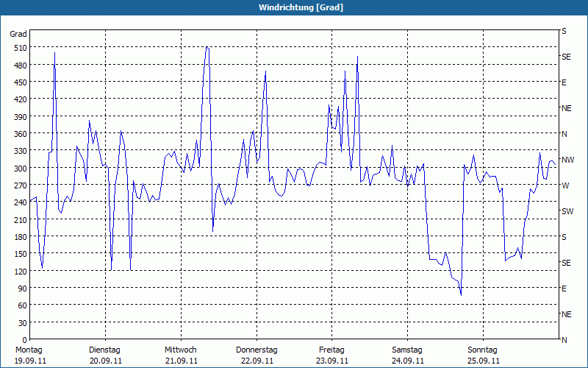
Task: Click the 120 axis label
Action: 21,272
